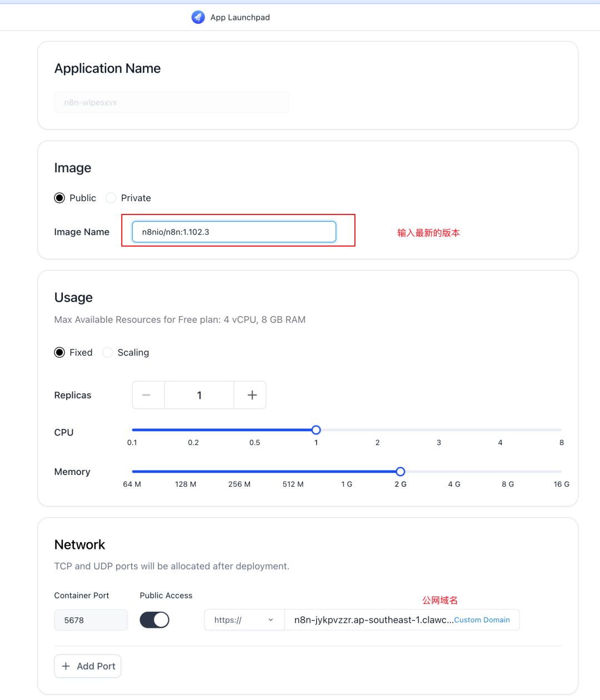
Task: Click the Container Port 5678 field
Action: tap(91, 620)
